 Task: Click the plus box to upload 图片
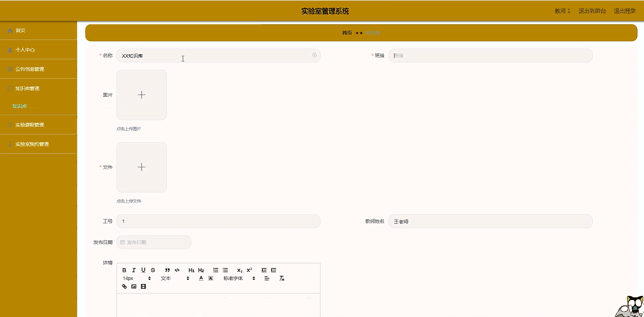tap(142, 95)
